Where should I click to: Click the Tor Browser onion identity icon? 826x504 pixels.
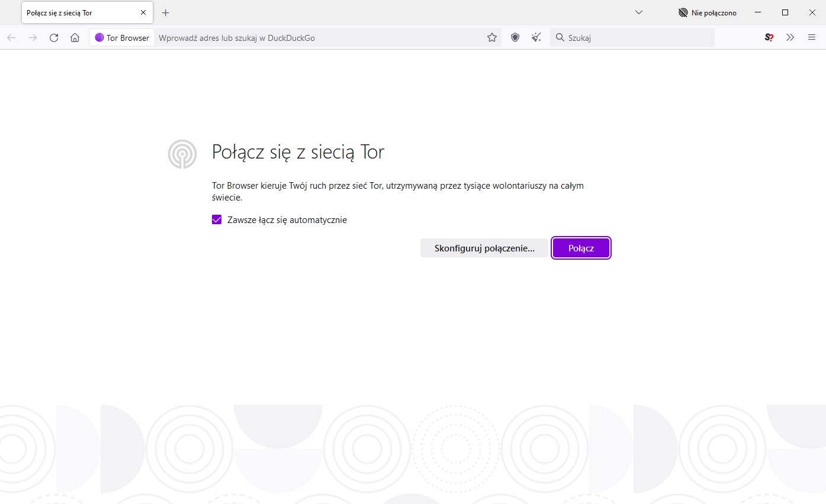pyautogui.click(x=99, y=38)
